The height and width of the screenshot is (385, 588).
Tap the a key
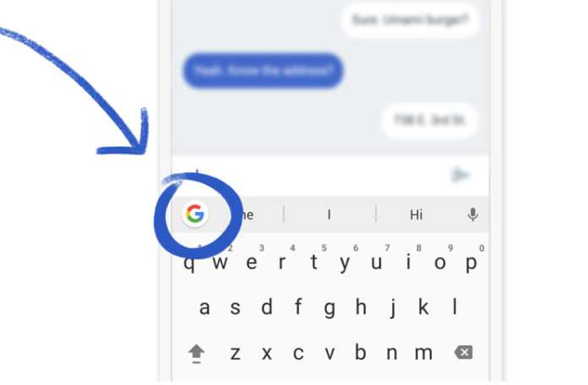pos(204,308)
